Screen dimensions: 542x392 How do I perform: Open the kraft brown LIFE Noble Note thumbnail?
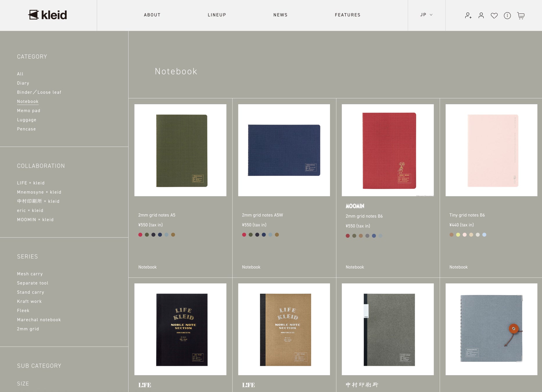(x=284, y=329)
